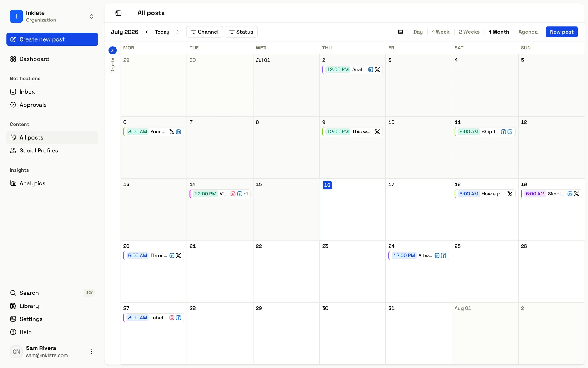Select 1 Month view
Image resolution: width=588 pixels, height=368 pixels.
[x=499, y=32]
